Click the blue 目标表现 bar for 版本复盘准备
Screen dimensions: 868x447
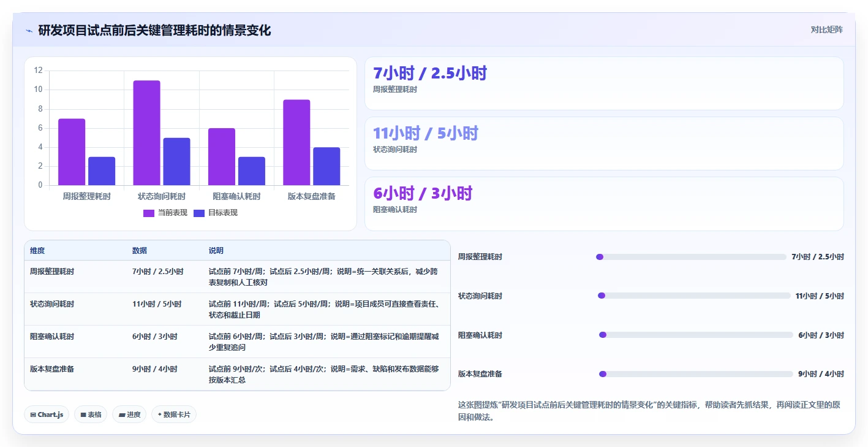click(x=326, y=166)
